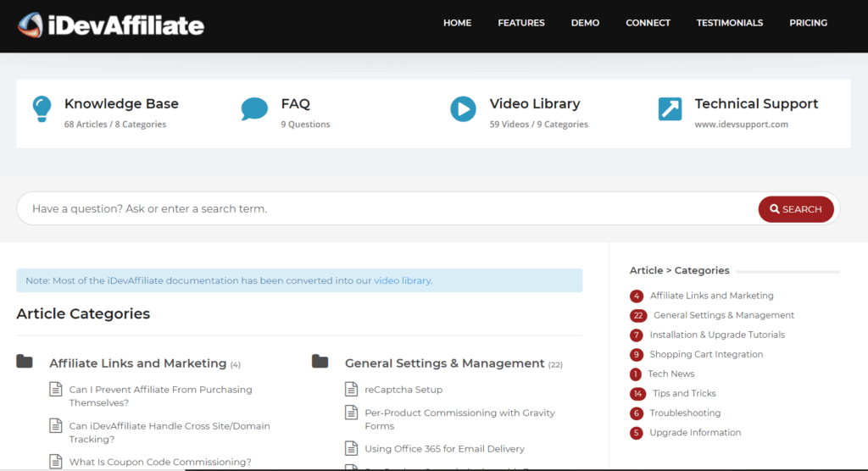
Task: Click folder icon beside Affiliate Links and Marketing
Action: tap(25, 363)
